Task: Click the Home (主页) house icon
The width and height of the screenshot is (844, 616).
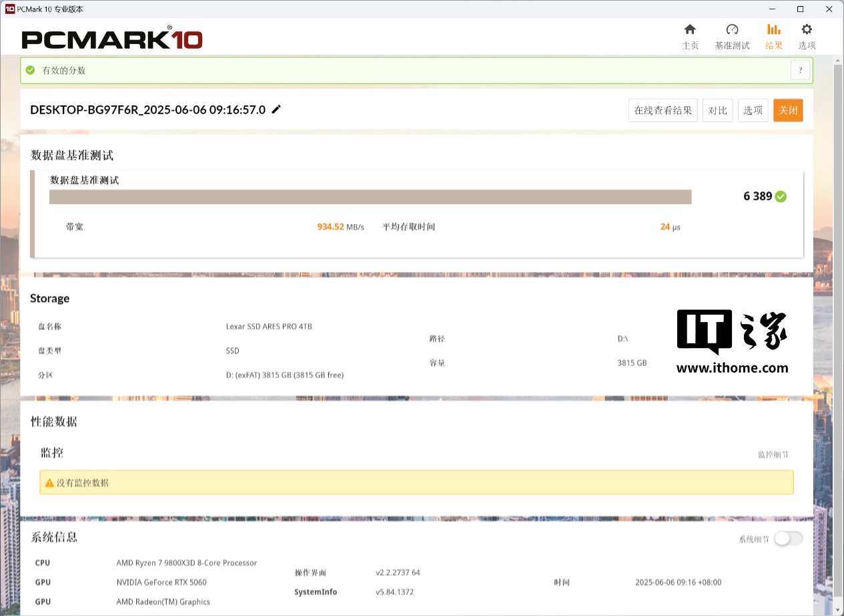Action: click(690, 30)
